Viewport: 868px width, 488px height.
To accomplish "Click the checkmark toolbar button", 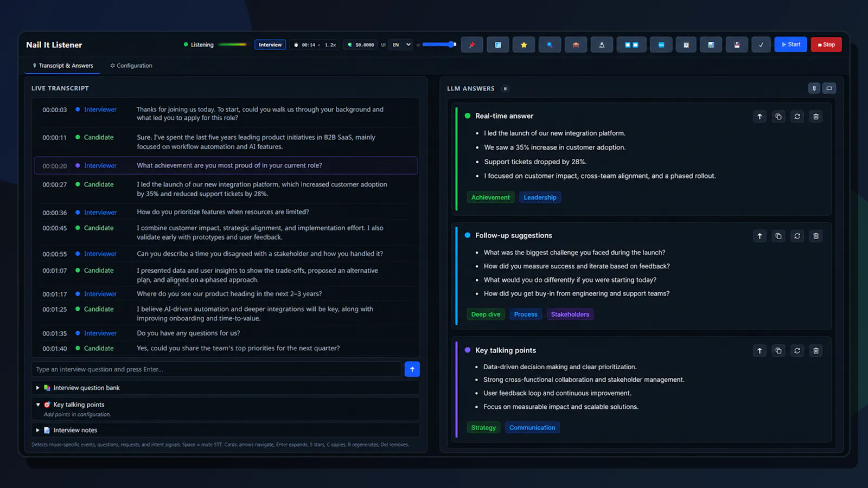I will coord(761,44).
